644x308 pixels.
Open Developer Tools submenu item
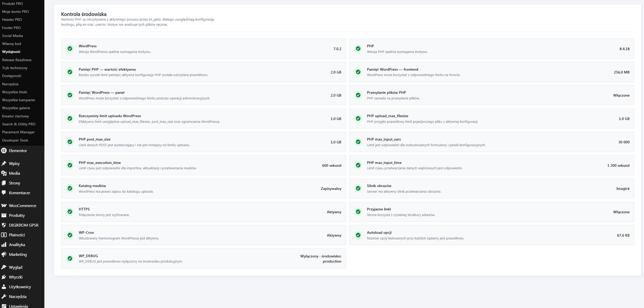(x=15, y=140)
